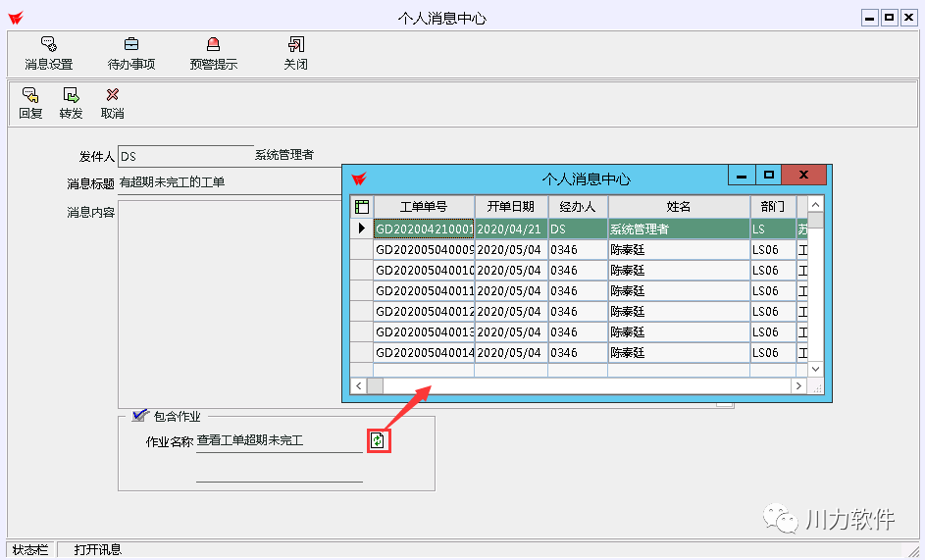
Task: Open 消息设置 message settings
Action: click(x=48, y=53)
